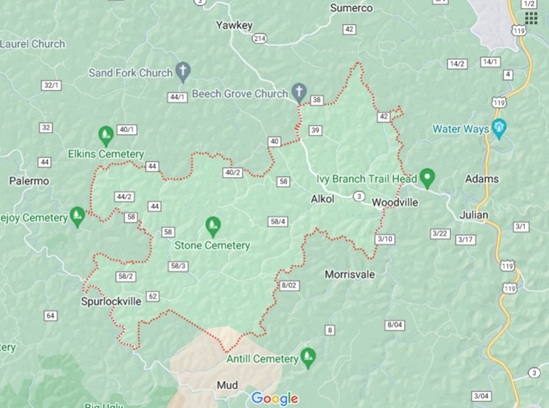Select the Spurlockville place name
Screen dimensions: 549x408
click(111, 301)
